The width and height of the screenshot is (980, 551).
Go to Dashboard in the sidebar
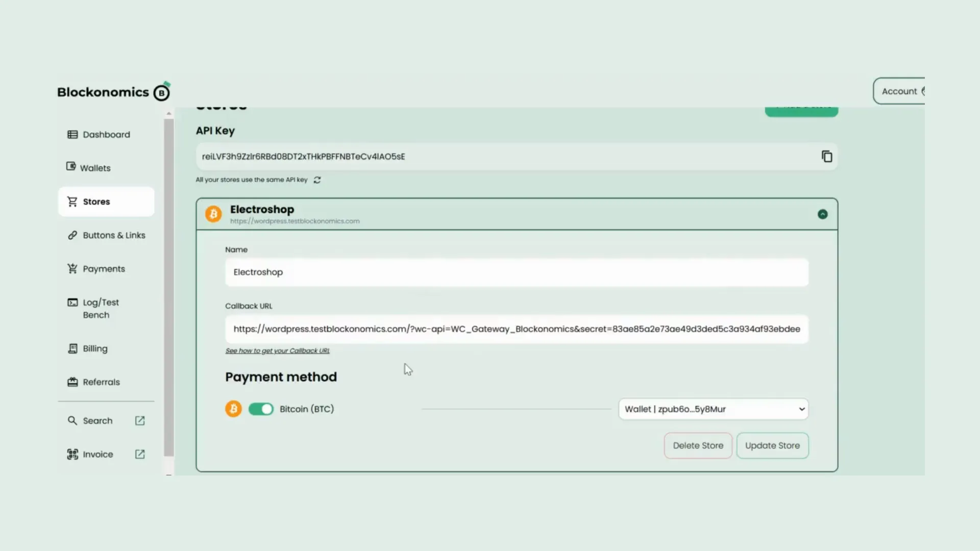(106, 135)
